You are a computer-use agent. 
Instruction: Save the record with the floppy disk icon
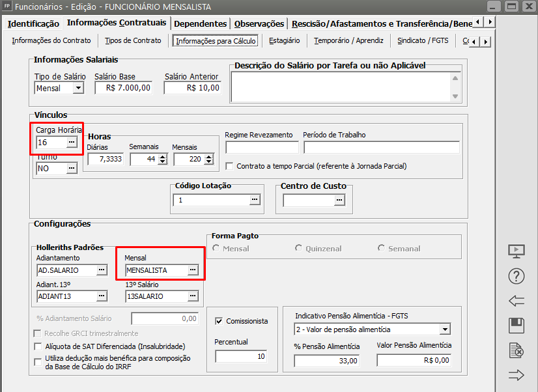516,326
